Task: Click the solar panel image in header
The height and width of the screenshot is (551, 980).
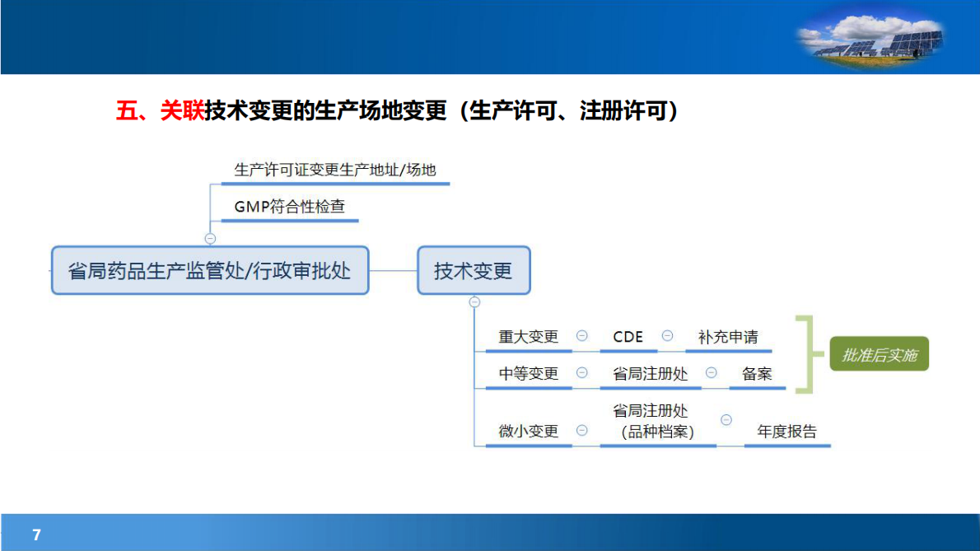Action: [872, 37]
